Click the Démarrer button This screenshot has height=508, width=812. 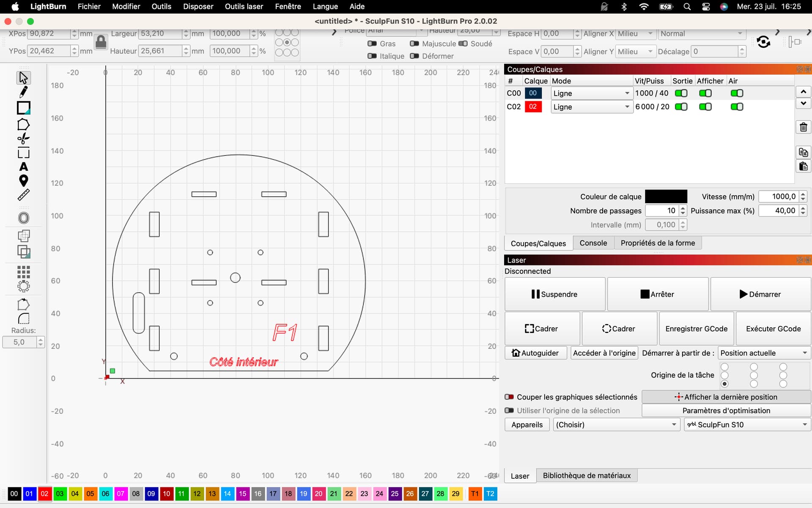(760, 294)
